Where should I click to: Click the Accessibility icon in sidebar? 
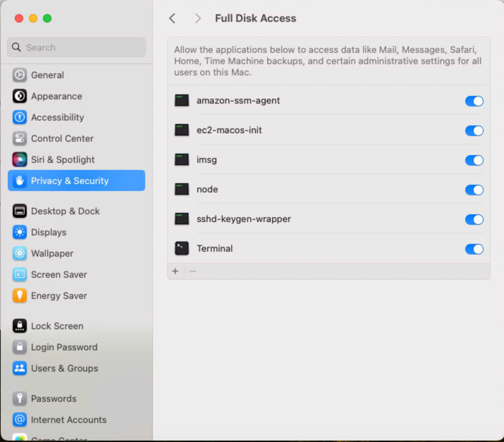click(x=20, y=117)
